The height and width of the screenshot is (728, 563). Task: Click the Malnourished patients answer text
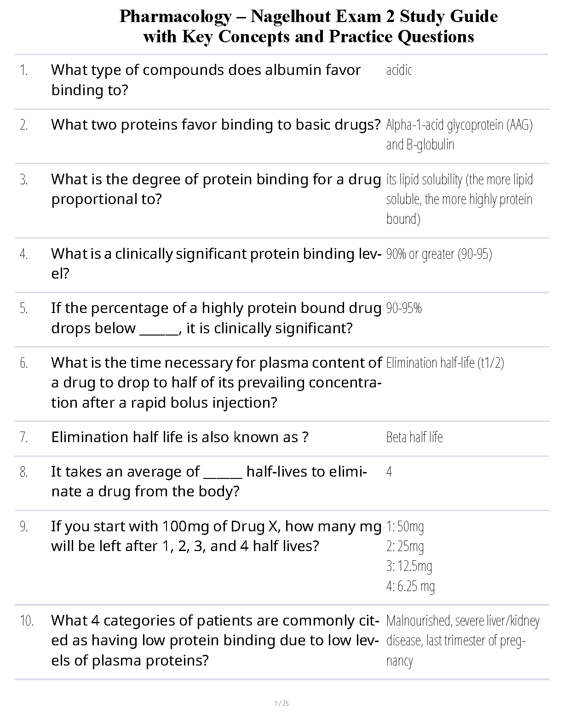tap(462, 640)
